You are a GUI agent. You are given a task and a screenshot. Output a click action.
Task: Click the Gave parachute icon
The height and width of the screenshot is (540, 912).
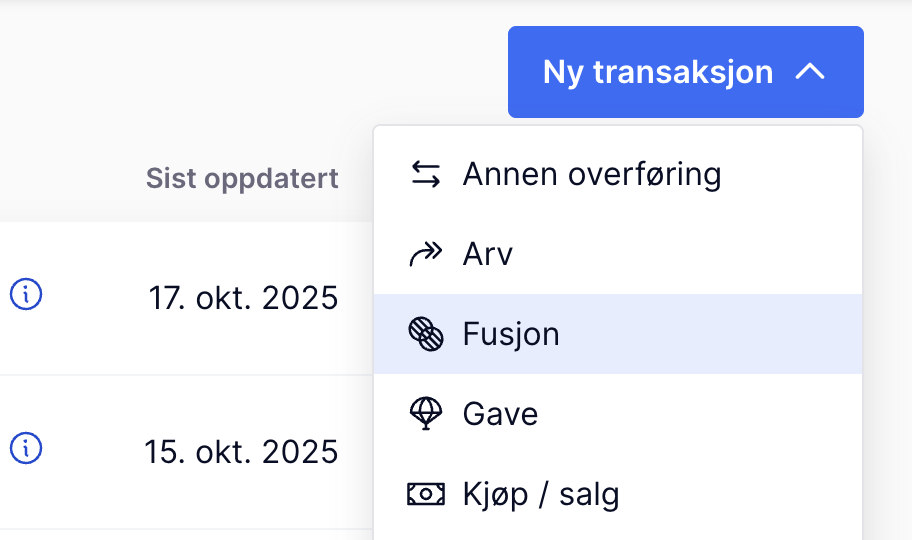(x=426, y=414)
